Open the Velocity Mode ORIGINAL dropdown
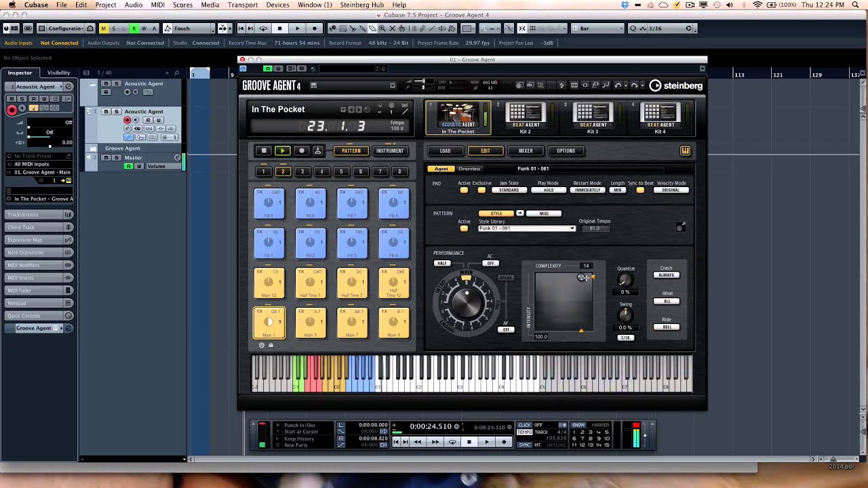Viewport: 868px width, 488px height. coord(671,190)
